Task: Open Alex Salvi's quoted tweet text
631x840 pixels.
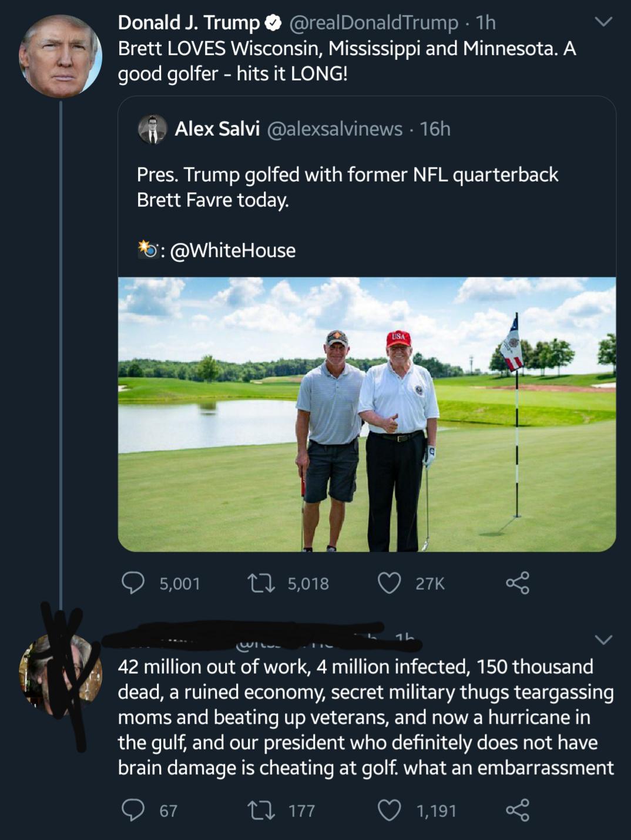Action: 347,187
